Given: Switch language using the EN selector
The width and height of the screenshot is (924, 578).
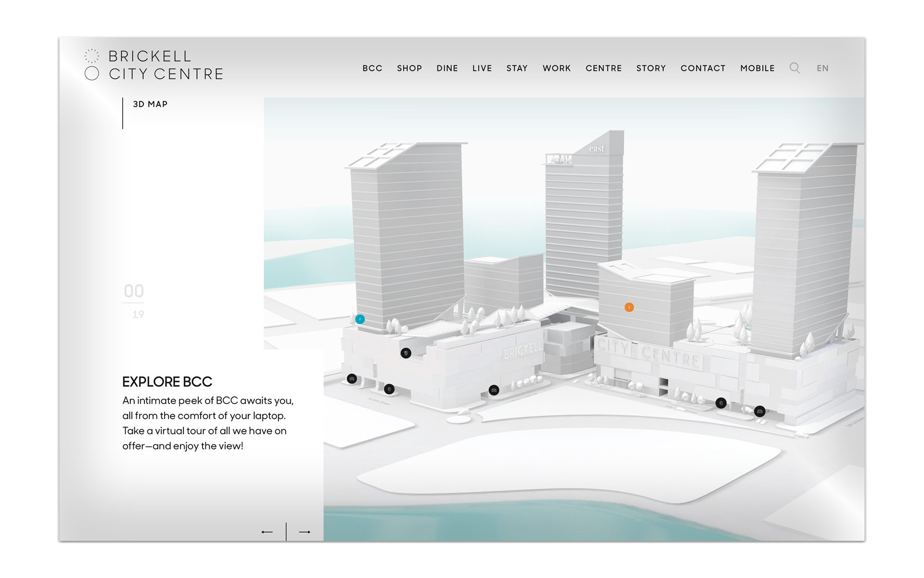Looking at the screenshot, I should (822, 68).
